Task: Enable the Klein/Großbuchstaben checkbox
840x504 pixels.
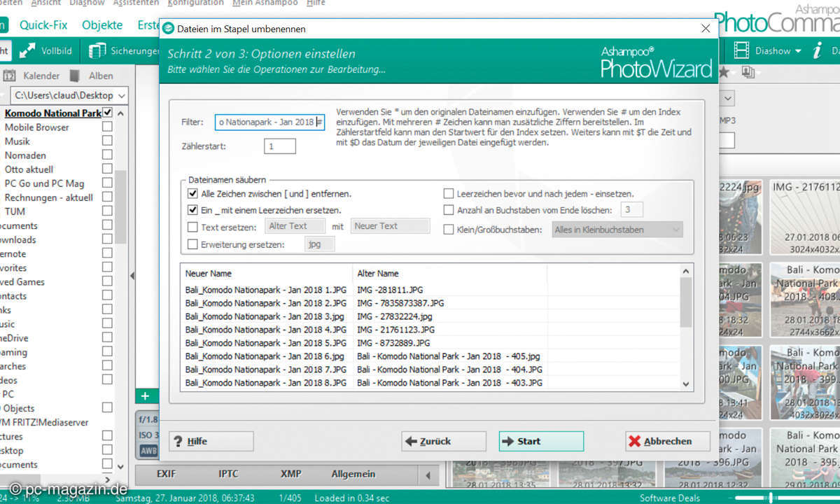Action: 448,229
